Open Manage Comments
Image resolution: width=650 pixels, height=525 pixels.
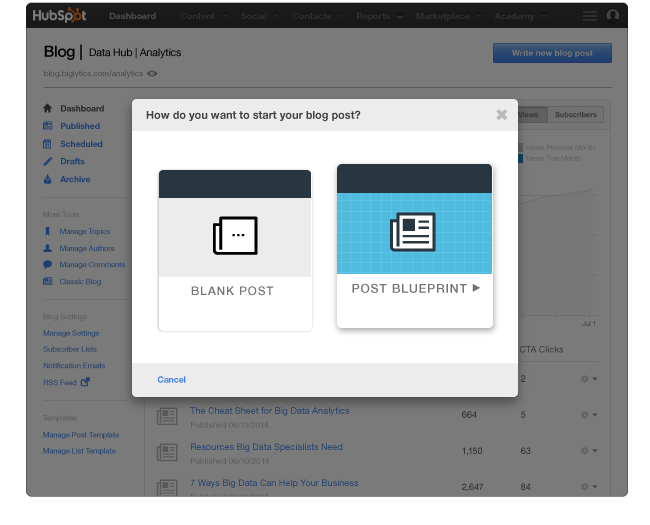click(92, 264)
